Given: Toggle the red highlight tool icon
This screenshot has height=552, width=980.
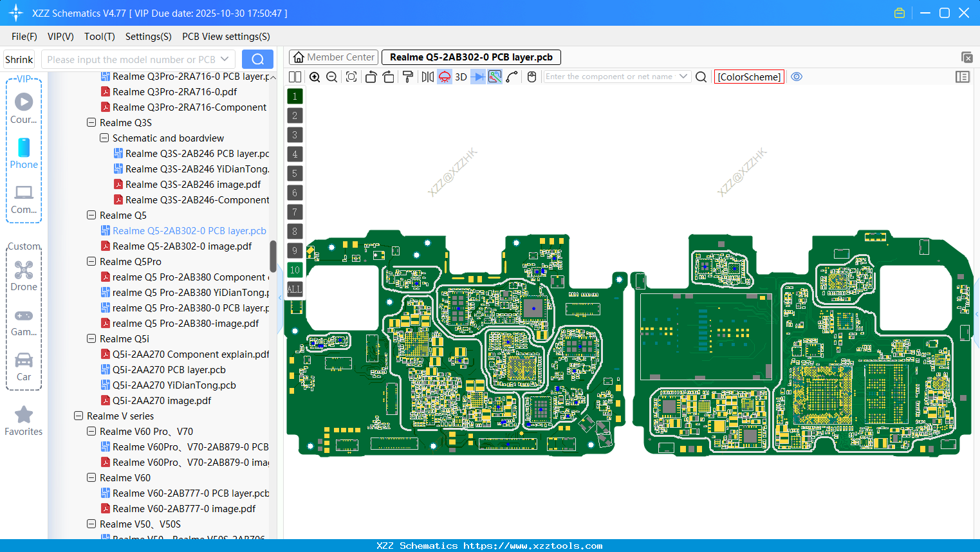Looking at the screenshot, I should pyautogui.click(x=445, y=77).
